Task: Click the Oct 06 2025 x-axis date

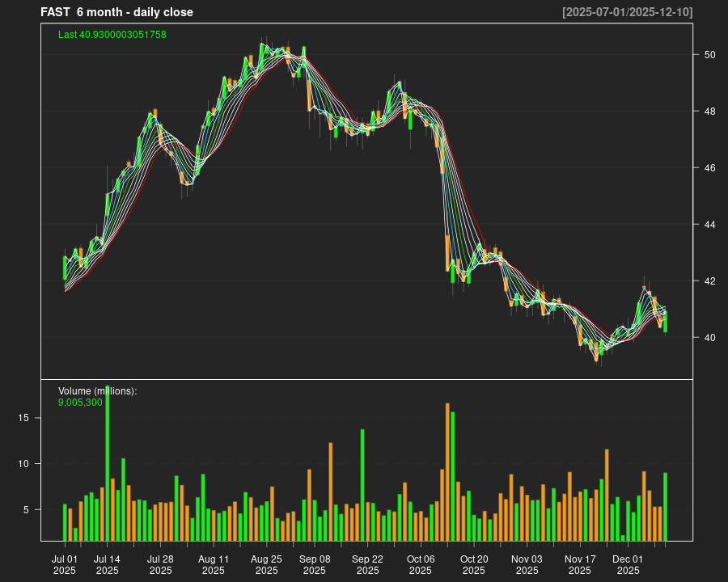Action: 421,564
